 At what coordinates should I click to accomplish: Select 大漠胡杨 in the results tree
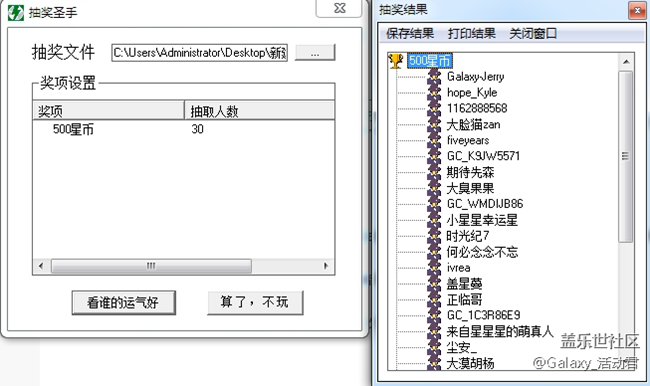click(x=470, y=363)
